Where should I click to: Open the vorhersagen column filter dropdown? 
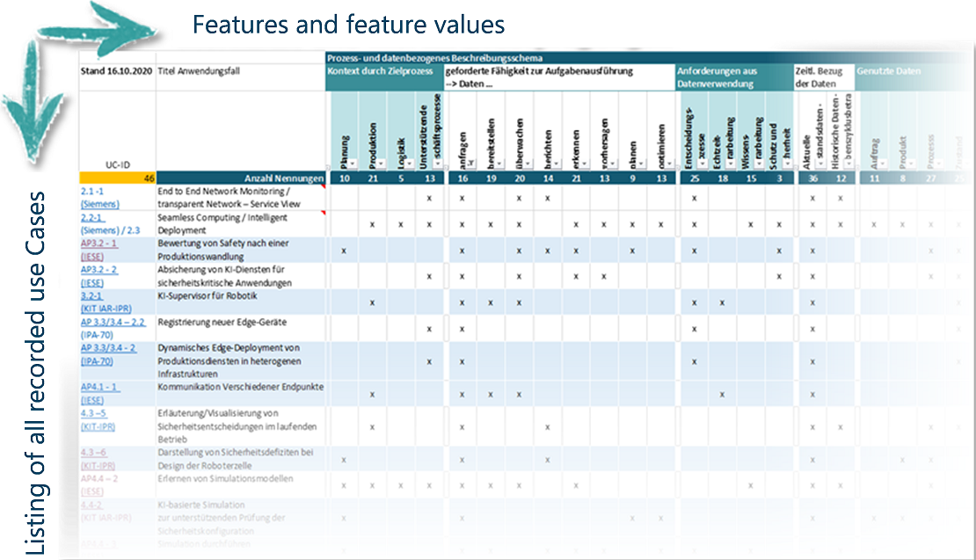[x=613, y=164]
